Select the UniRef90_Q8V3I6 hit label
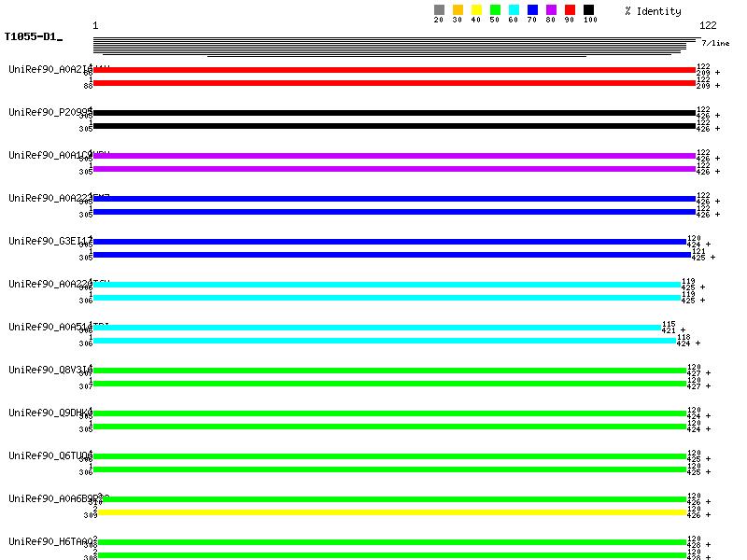This screenshot has width=747, height=560. tap(49, 370)
